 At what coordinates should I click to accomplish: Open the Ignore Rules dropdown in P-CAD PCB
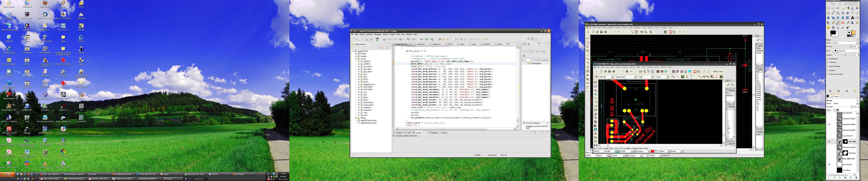pyautogui.click(x=626, y=77)
